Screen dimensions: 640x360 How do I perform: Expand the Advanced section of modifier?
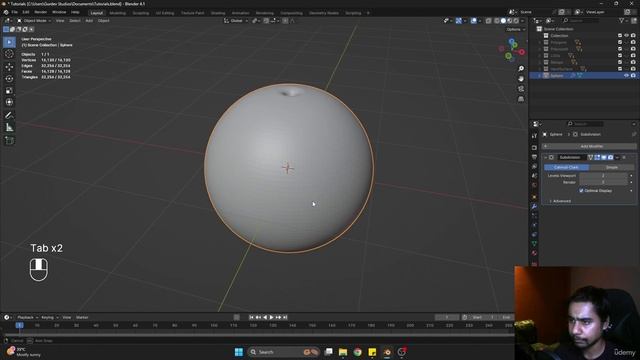pos(560,201)
